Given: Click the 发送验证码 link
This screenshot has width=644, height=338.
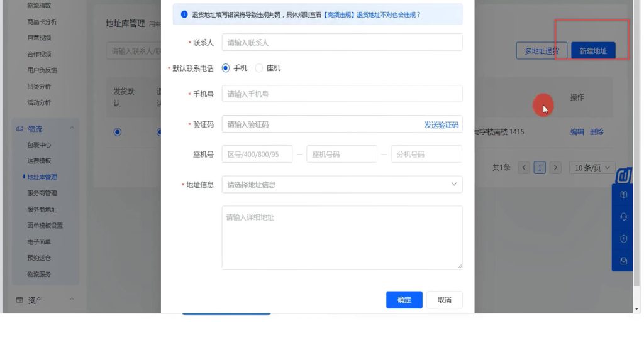Looking at the screenshot, I should [x=441, y=125].
